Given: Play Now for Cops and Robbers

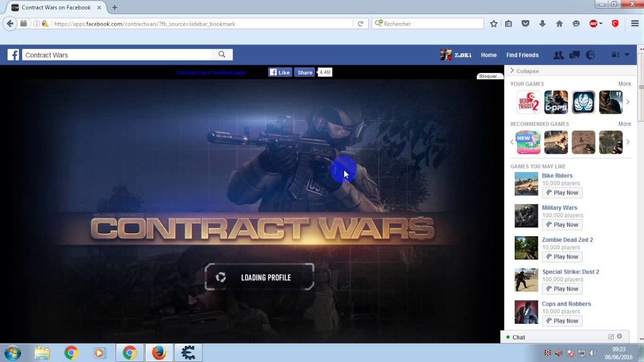Looking at the screenshot, I should (562, 321).
